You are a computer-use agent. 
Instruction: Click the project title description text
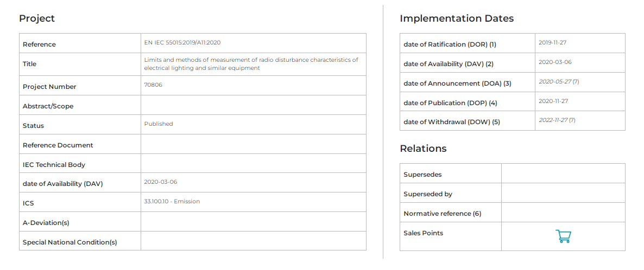click(x=251, y=64)
